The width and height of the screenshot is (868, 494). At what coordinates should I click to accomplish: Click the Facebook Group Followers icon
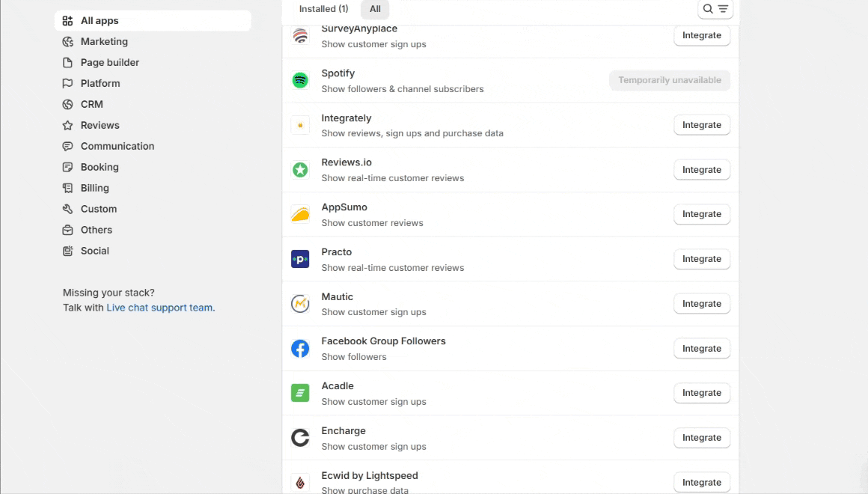pos(300,349)
